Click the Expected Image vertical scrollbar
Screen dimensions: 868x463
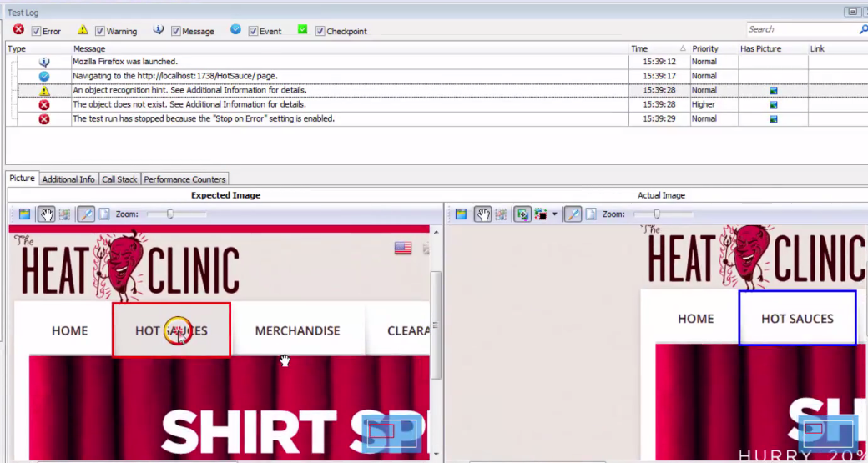(x=437, y=325)
